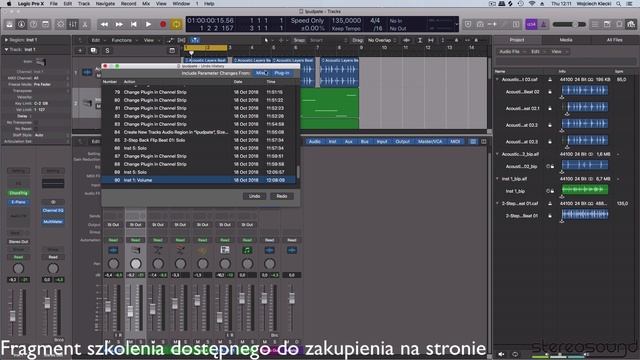Click the E-Piano instrument slot in inspector
This screenshot has height=360, width=640.
(18, 202)
